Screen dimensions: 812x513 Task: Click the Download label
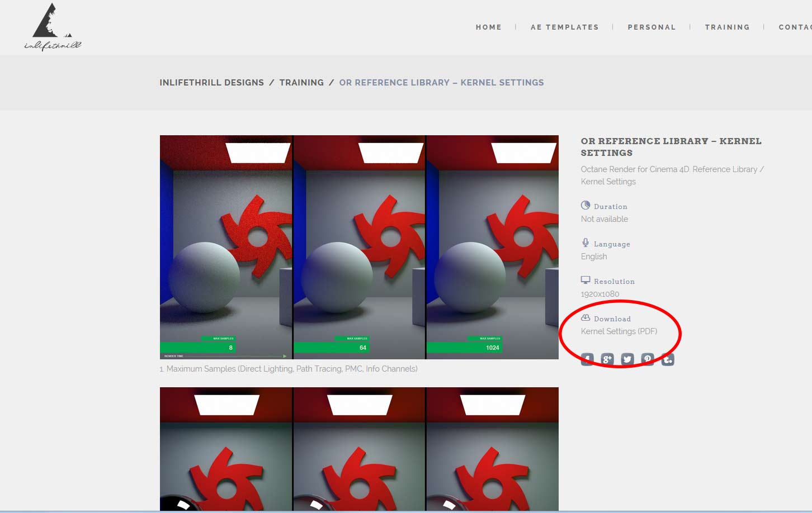612,319
